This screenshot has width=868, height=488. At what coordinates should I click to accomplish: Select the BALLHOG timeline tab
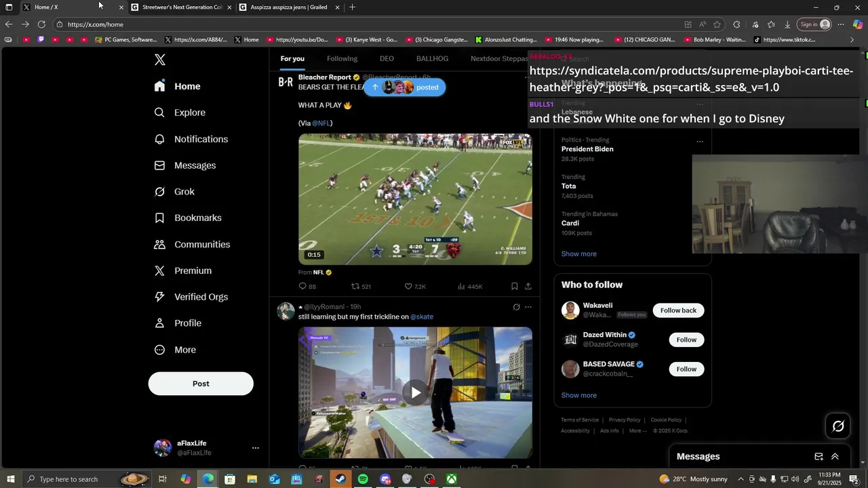[432, 59]
